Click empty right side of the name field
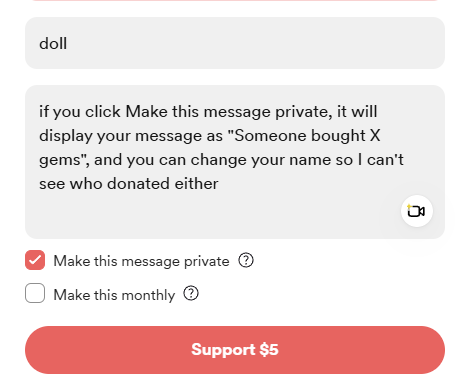Screen dimensions: 464x389 (x=267, y=43)
